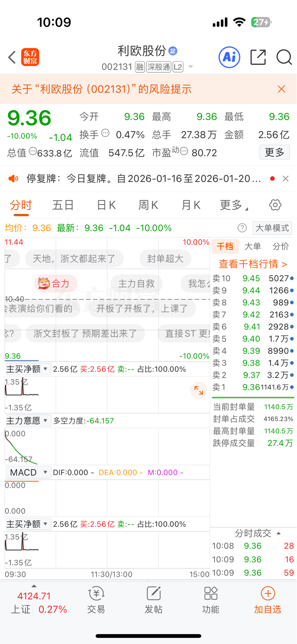Tap the 卖5 row at 9.40

coord(253,339)
